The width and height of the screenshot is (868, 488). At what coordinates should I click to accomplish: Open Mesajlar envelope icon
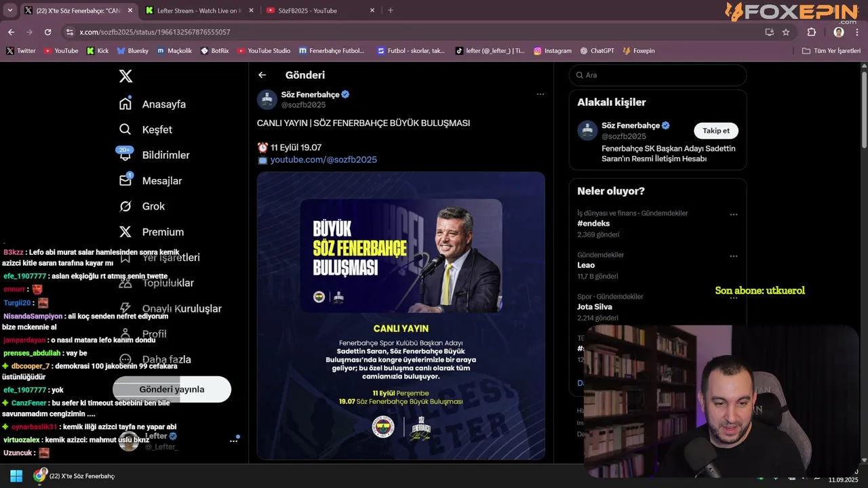pos(125,180)
